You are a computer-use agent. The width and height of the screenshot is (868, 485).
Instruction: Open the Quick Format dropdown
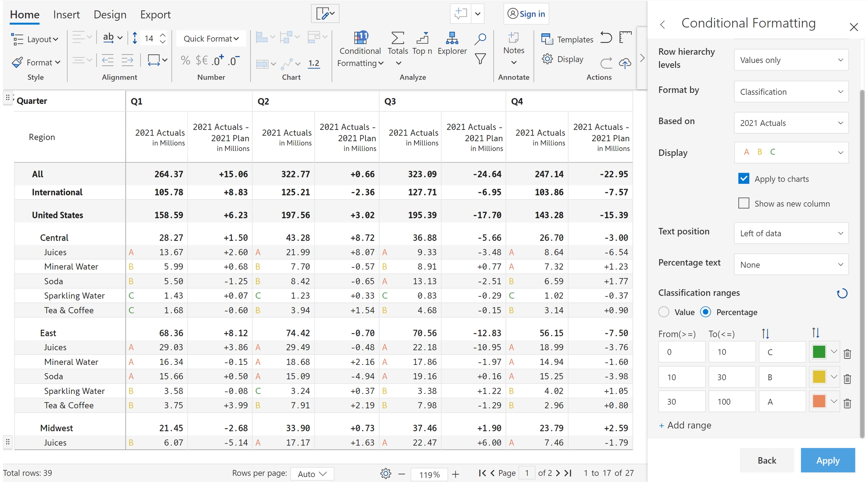[x=211, y=39]
